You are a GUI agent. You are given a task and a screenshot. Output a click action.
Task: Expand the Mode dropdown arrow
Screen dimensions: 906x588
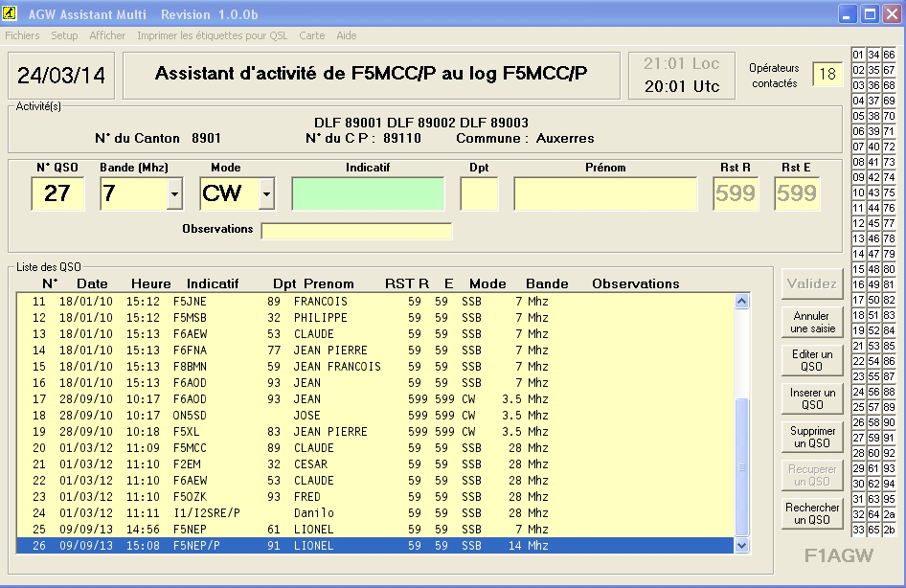coord(266,193)
